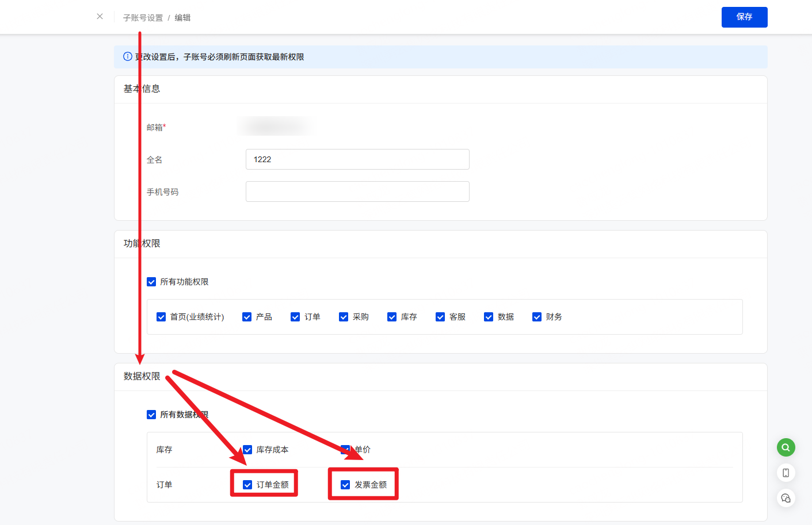812x525 pixels.
Task: Uncheck 所有功能权限 checkbox
Action: tap(151, 282)
